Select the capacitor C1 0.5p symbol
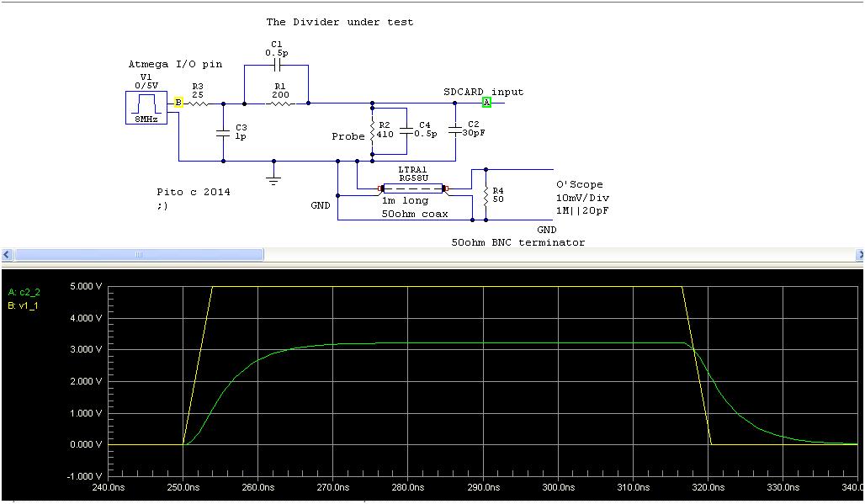 click(279, 64)
